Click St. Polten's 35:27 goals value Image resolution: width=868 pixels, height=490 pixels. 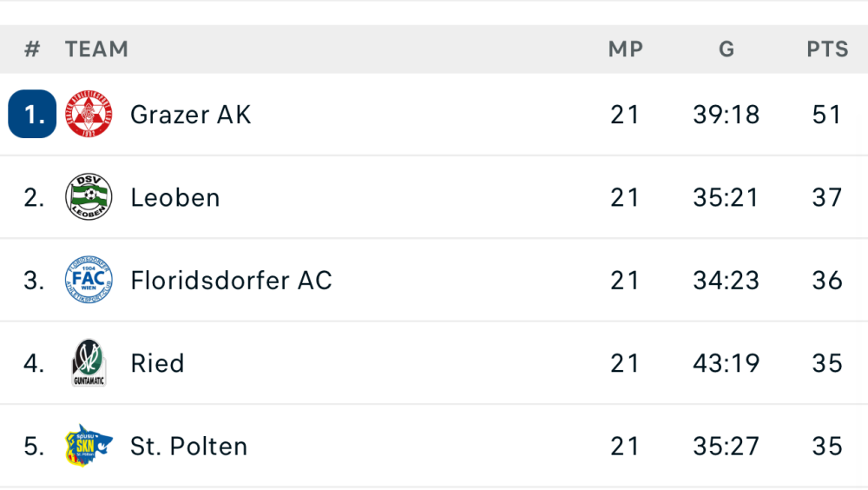(x=727, y=447)
